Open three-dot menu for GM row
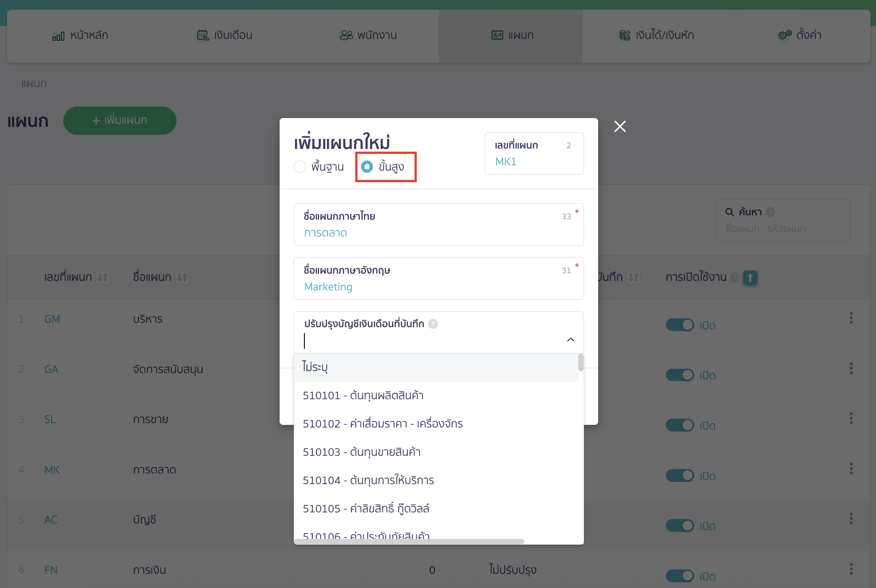876x588 pixels. pos(851,318)
